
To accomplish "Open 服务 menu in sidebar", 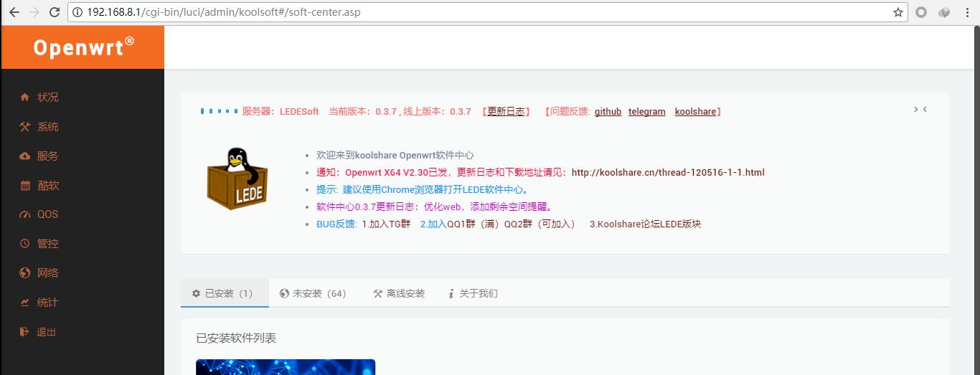I will pos(48,156).
